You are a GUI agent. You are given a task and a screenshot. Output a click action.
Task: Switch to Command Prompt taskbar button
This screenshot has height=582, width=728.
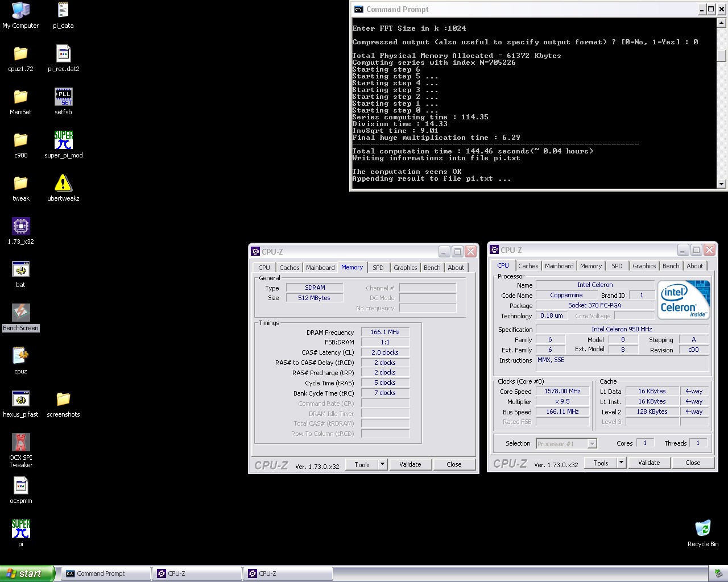(106, 573)
